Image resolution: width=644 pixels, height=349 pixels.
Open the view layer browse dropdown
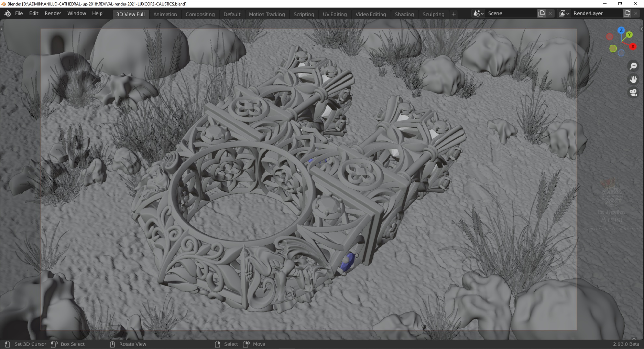[564, 13]
